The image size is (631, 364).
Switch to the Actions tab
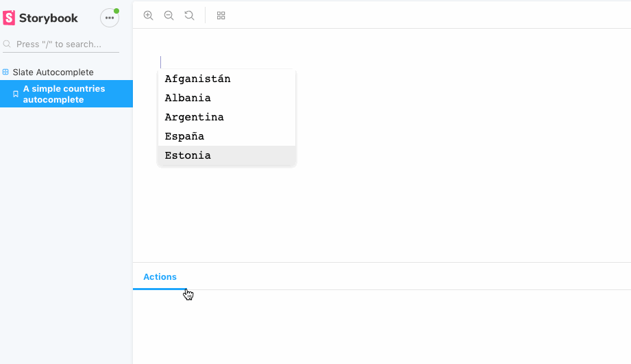(x=160, y=277)
